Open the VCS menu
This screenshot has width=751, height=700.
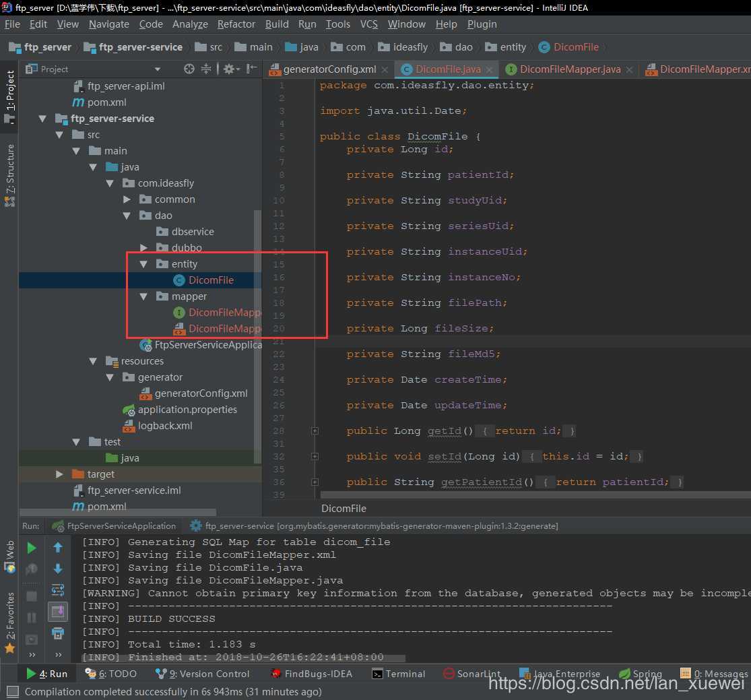coord(369,24)
